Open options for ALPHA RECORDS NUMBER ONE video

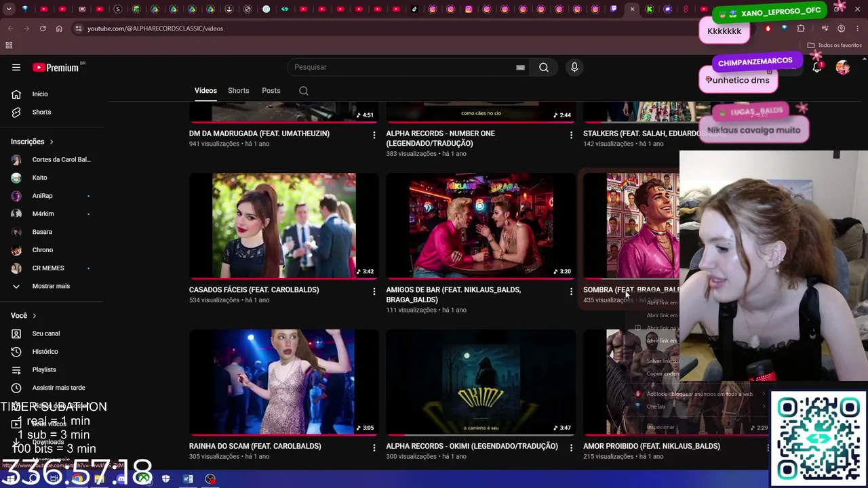(571, 136)
